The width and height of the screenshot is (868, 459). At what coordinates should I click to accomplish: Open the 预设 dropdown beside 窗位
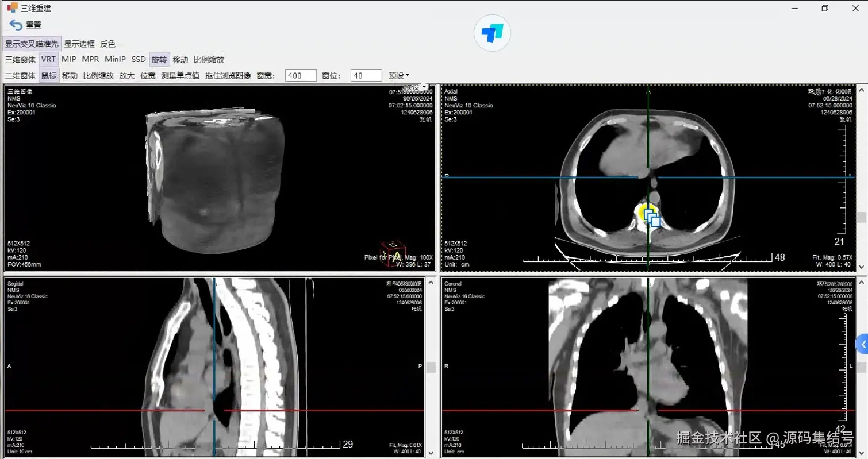point(399,75)
